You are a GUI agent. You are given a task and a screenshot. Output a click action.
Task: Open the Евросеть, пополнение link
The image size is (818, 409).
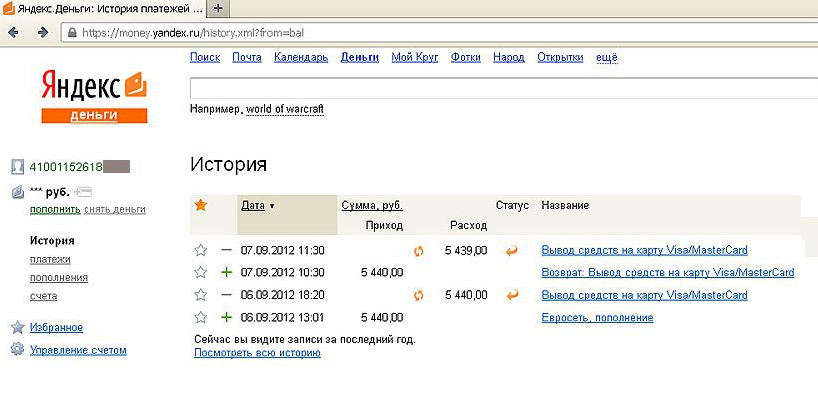(x=597, y=317)
